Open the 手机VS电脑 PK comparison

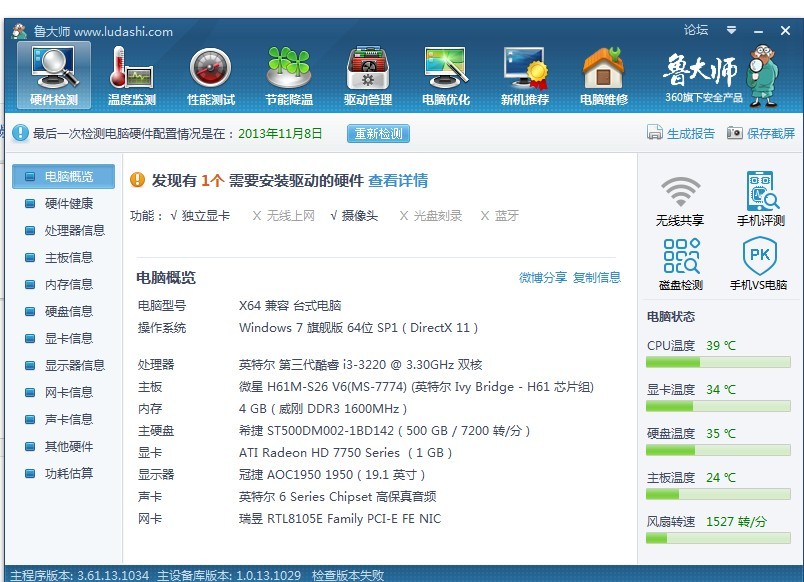(759, 264)
